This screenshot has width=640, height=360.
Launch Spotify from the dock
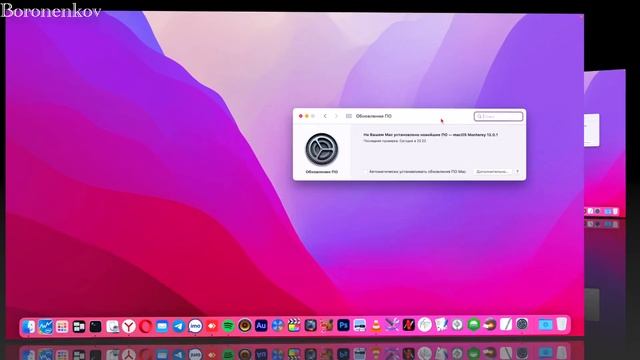click(x=228, y=326)
